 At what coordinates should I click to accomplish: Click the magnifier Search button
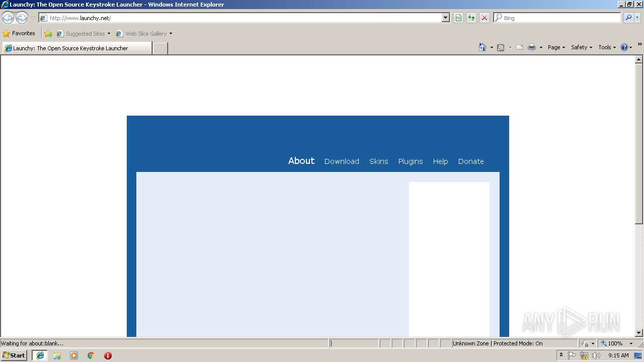[628, 18]
